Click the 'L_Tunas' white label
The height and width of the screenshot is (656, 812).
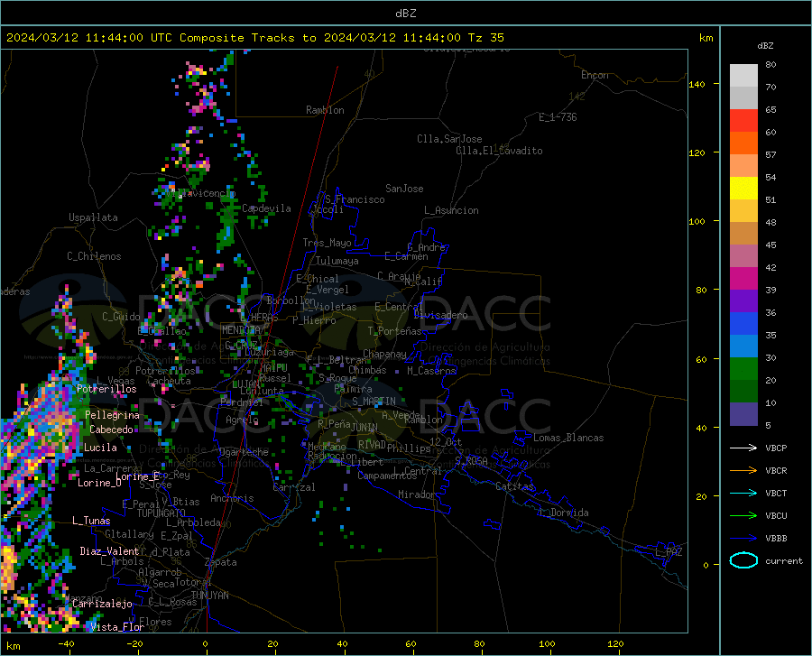pyautogui.click(x=91, y=521)
